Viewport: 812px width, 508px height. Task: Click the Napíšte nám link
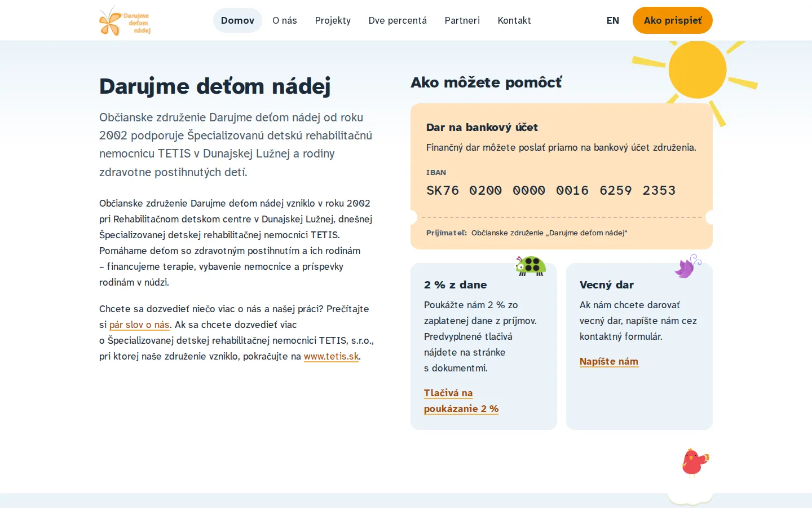point(609,361)
